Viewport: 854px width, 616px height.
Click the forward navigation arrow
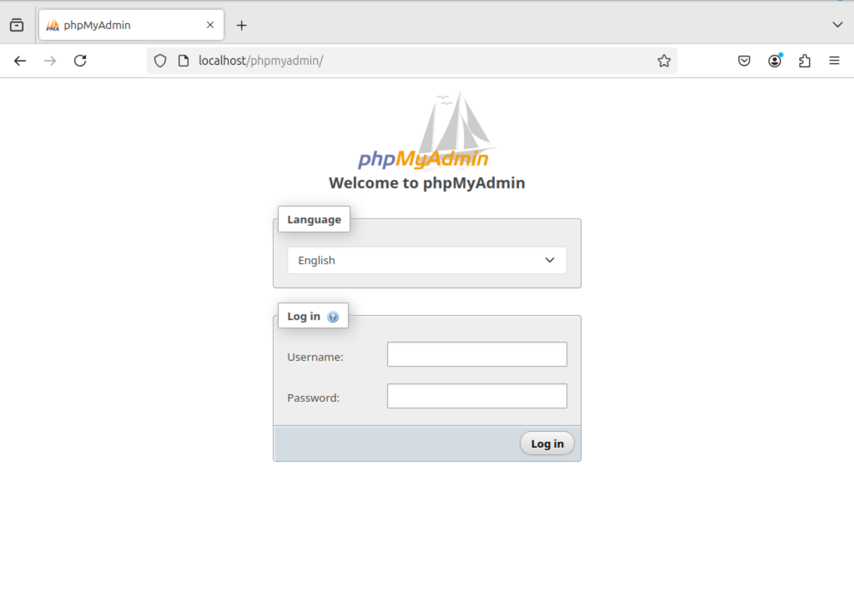click(50, 61)
